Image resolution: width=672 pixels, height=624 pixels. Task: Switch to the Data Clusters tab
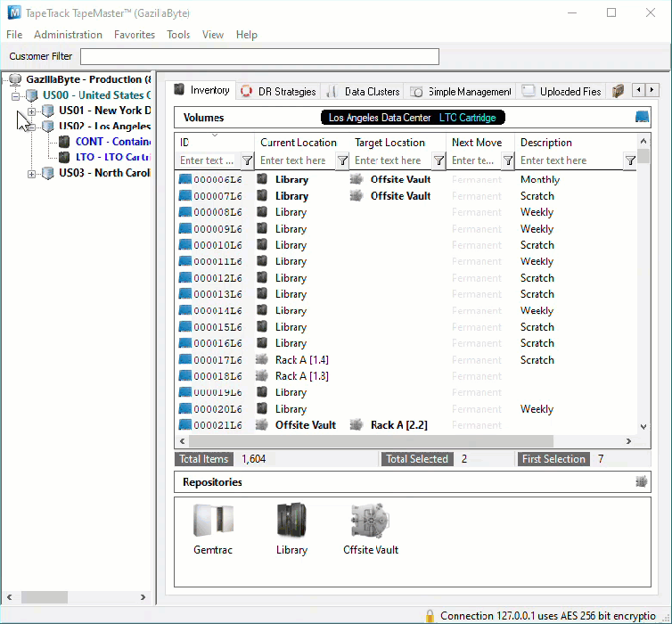363,91
